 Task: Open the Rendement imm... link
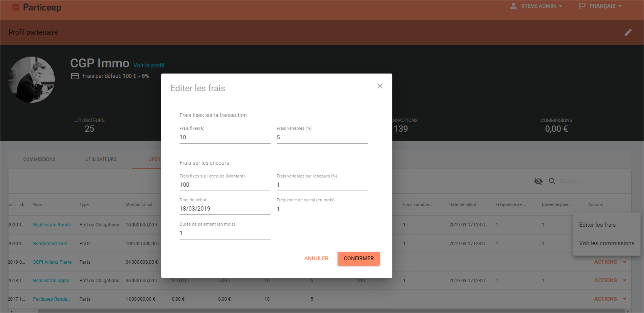52,244
